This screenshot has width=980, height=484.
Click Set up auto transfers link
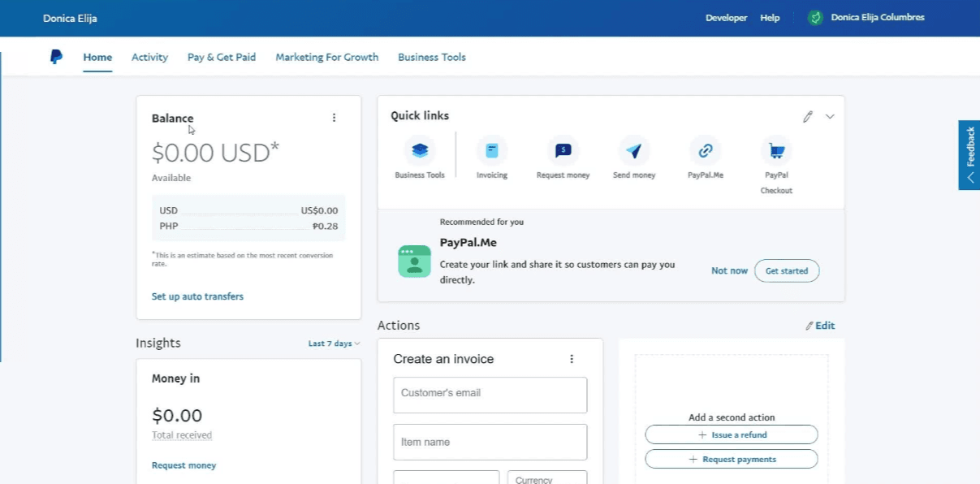pos(197,296)
